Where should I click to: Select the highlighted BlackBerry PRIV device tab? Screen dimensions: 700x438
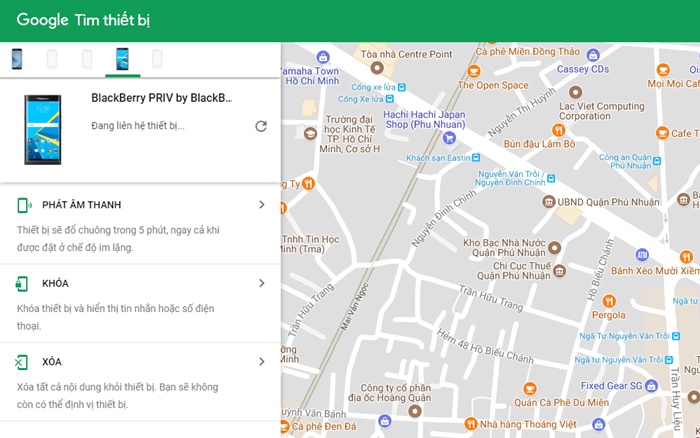coord(122,59)
